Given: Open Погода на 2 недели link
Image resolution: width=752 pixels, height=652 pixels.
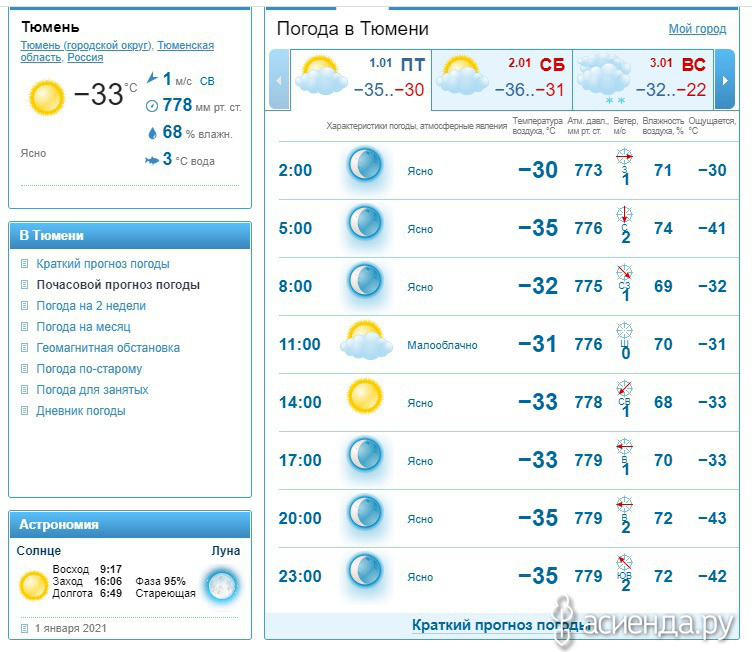Looking at the screenshot, I should 91,306.
